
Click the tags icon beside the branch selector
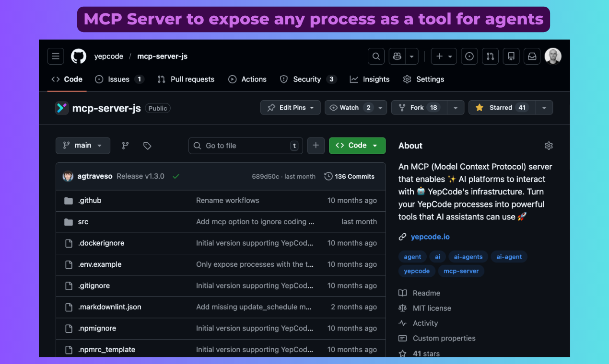click(x=147, y=145)
